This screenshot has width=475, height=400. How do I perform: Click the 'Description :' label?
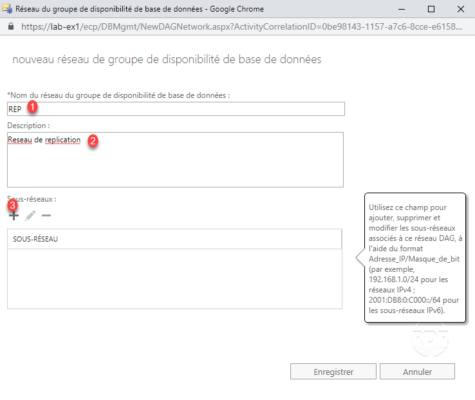pos(28,126)
